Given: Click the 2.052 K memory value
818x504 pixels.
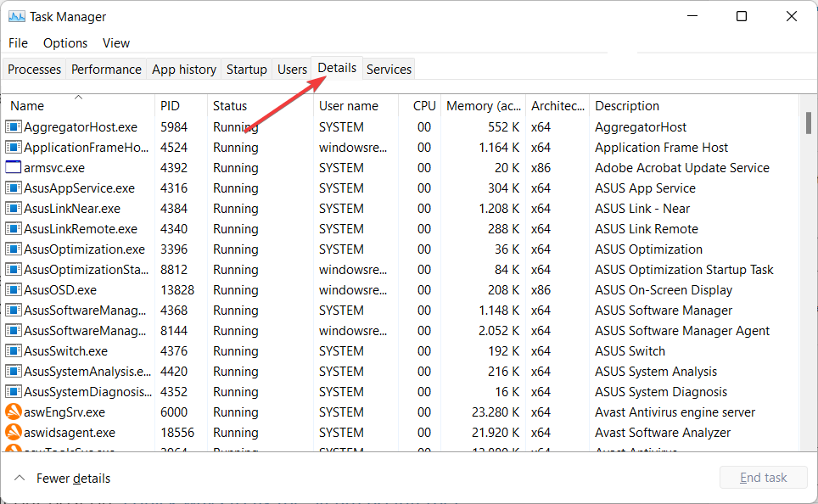Looking at the screenshot, I should click(499, 330).
